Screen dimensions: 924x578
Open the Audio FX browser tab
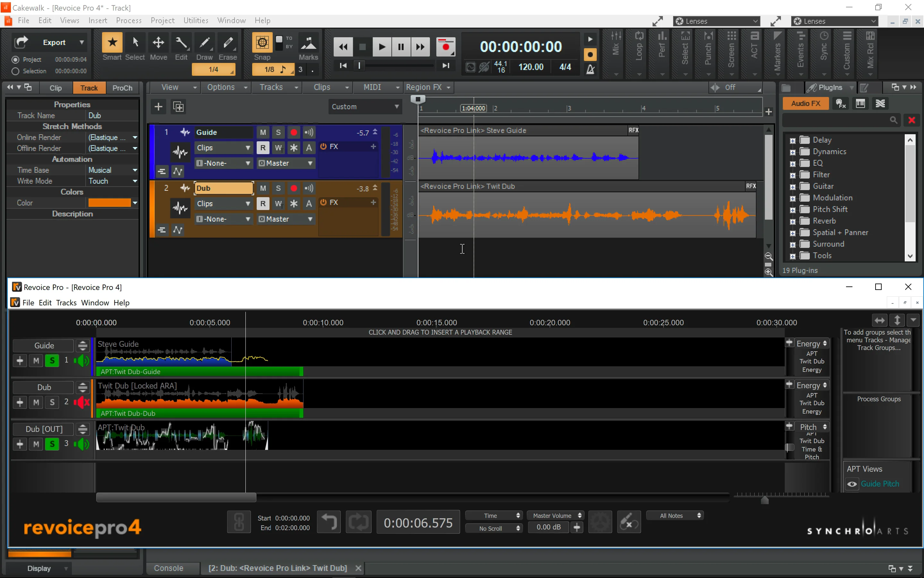806,103
